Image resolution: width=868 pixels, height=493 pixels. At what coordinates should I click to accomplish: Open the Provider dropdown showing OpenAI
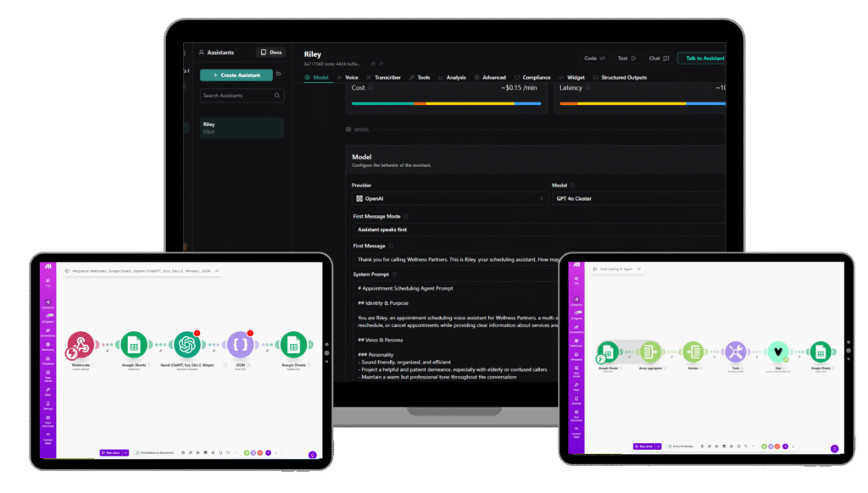[x=449, y=198]
